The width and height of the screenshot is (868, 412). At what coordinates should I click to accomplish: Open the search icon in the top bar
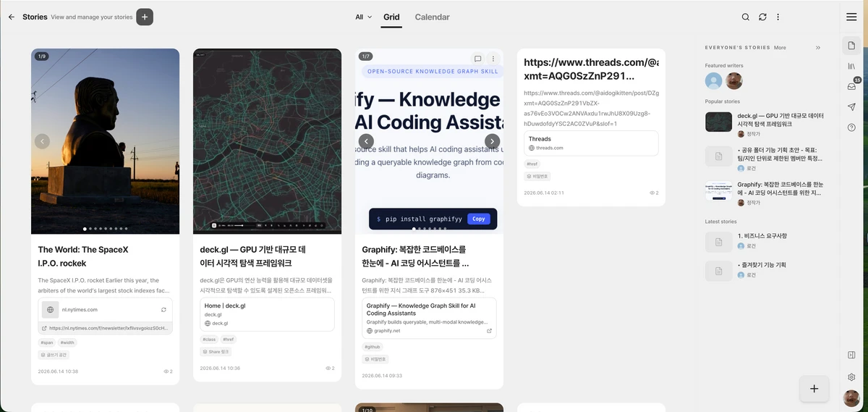746,17
